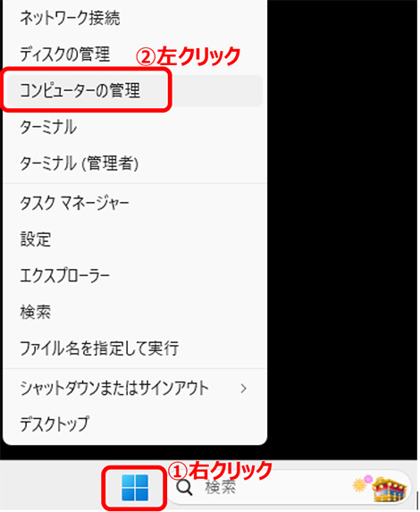Viewport: 420px width, 512px height.
Task: Expand the シャットダウンまたはサインアウト submenu arrow
Action: point(243,389)
